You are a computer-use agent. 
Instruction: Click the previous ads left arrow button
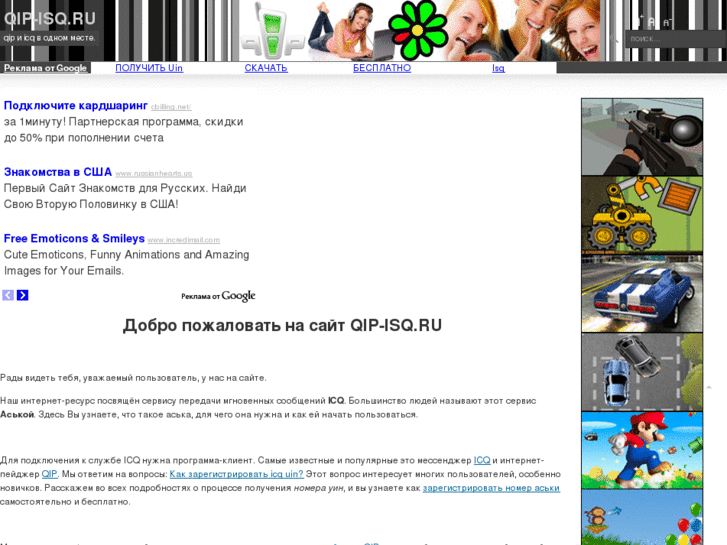(x=8, y=295)
